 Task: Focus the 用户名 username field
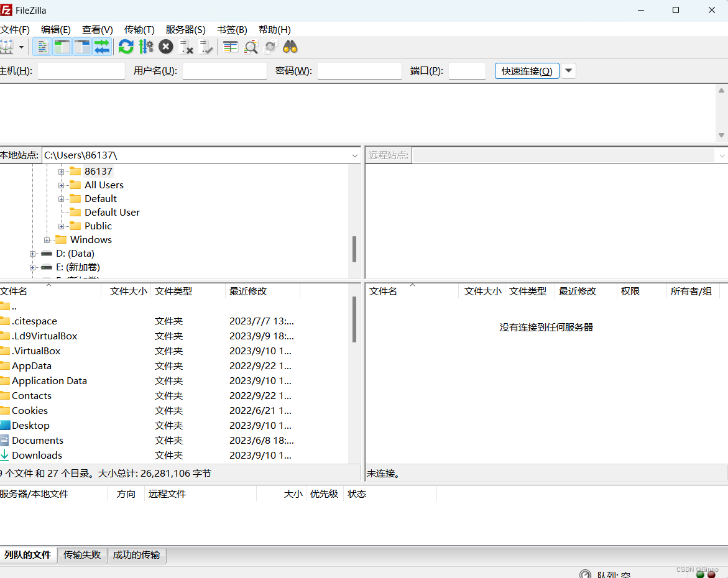pos(224,71)
